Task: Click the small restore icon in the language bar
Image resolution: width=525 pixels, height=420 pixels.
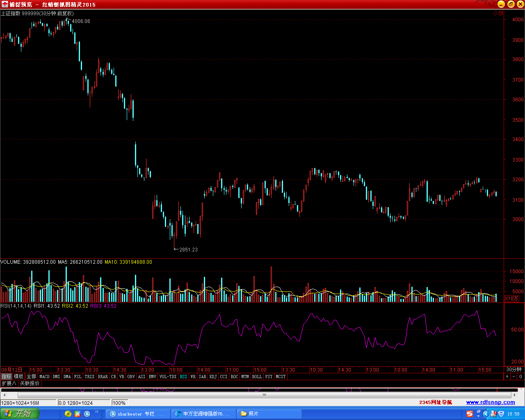Action: tap(478, 411)
